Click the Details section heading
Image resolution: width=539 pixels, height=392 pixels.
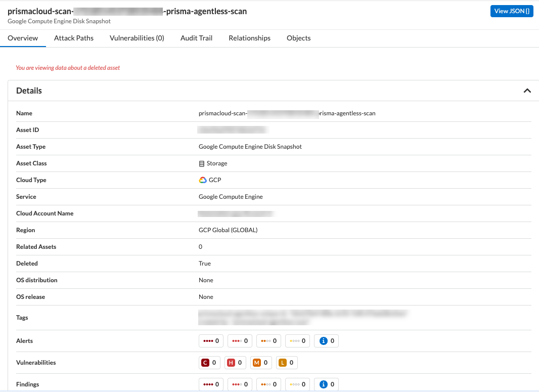pyautogui.click(x=29, y=91)
